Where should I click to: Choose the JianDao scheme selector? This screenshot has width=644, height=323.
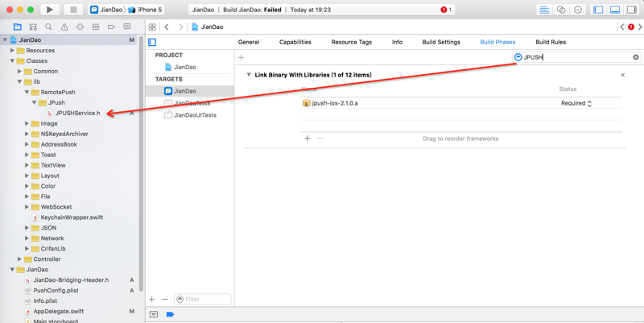(x=106, y=10)
